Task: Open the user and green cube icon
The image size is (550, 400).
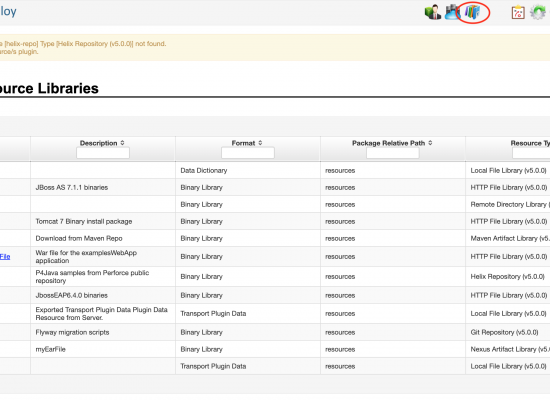Action: click(433, 12)
